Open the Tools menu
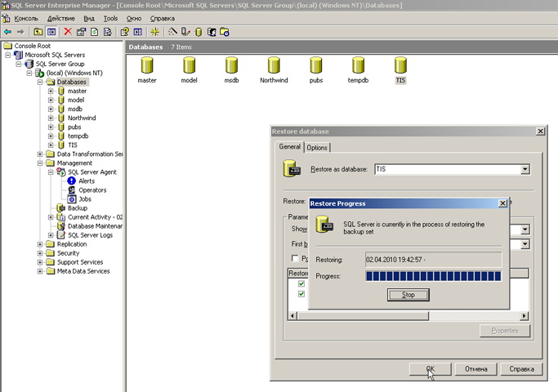Screen dimensions: 558x392 111,18
